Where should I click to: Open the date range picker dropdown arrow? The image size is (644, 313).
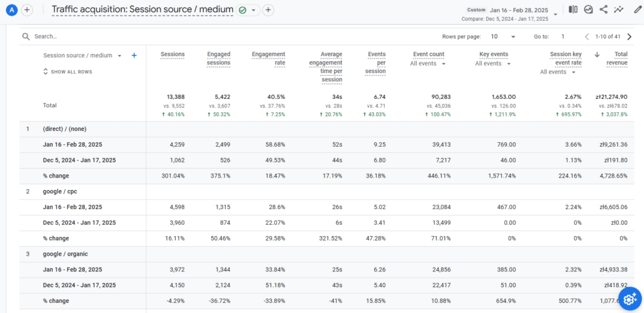pos(555,14)
